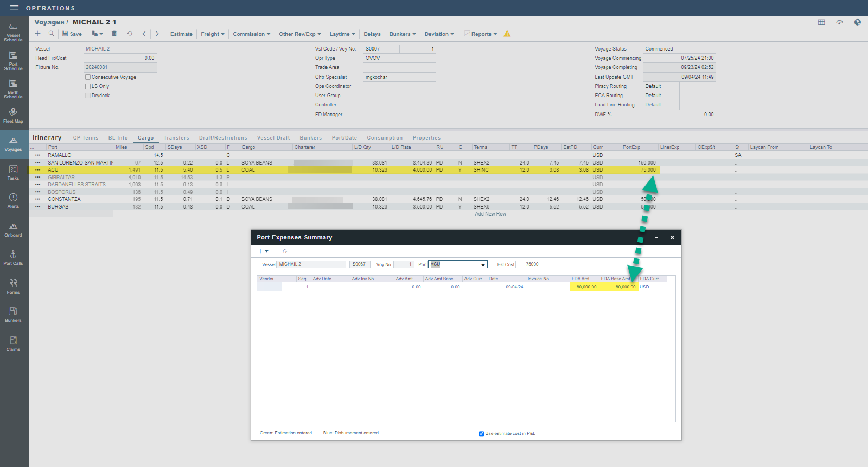
Task: Go to Fleet Map in sidebar
Action: [13, 116]
